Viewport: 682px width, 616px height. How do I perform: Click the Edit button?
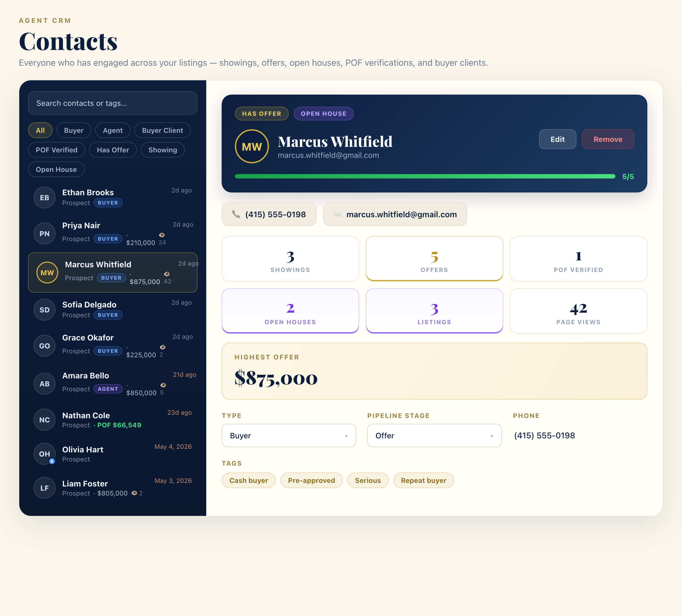pyautogui.click(x=557, y=139)
